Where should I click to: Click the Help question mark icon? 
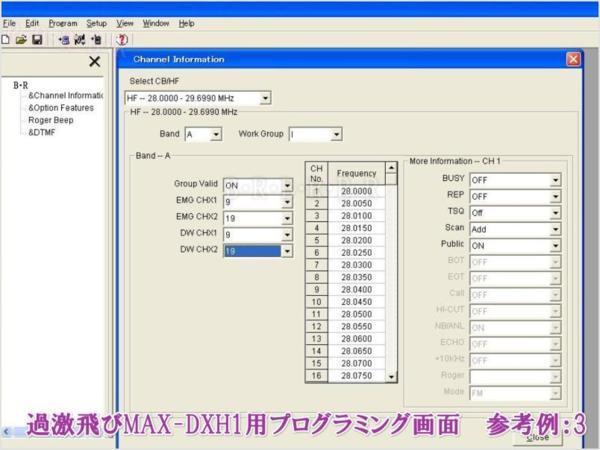click(x=122, y=39)
